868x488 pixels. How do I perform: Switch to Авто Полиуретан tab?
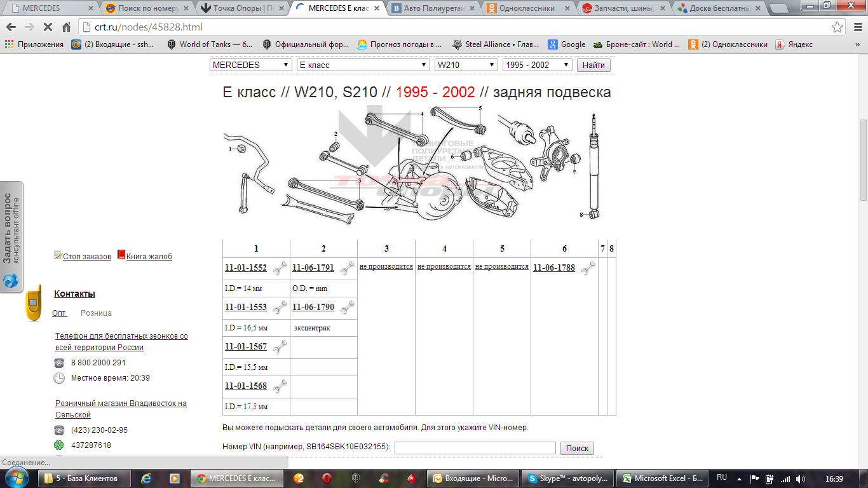pos(433,8)
